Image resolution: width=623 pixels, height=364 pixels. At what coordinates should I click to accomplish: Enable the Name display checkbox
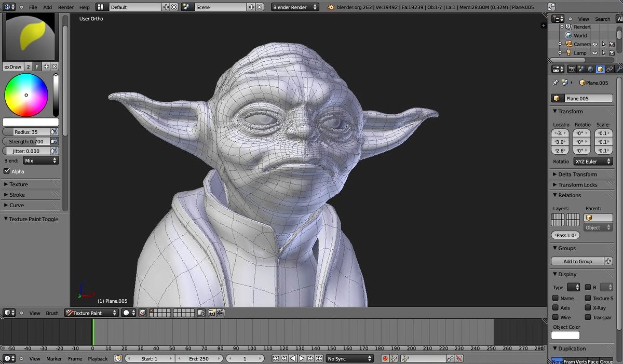[555, 299]
